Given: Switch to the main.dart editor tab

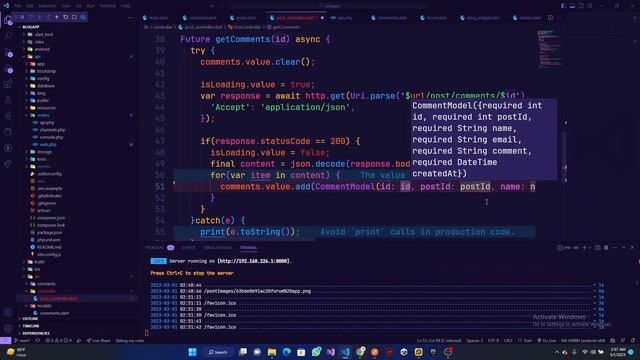Looking at the screenshot, I should coord(156,18).
